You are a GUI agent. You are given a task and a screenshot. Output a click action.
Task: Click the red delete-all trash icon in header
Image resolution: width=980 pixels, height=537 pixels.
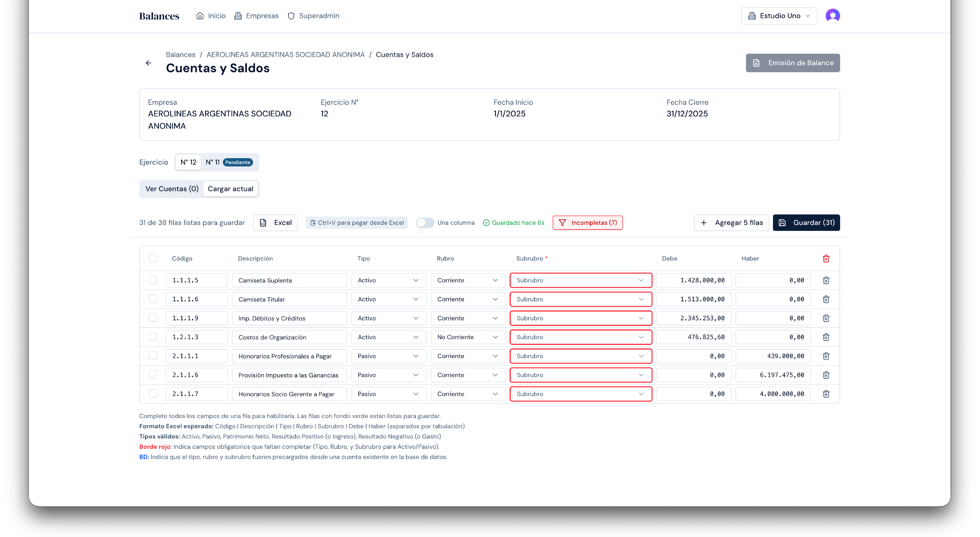click(826, 259)
